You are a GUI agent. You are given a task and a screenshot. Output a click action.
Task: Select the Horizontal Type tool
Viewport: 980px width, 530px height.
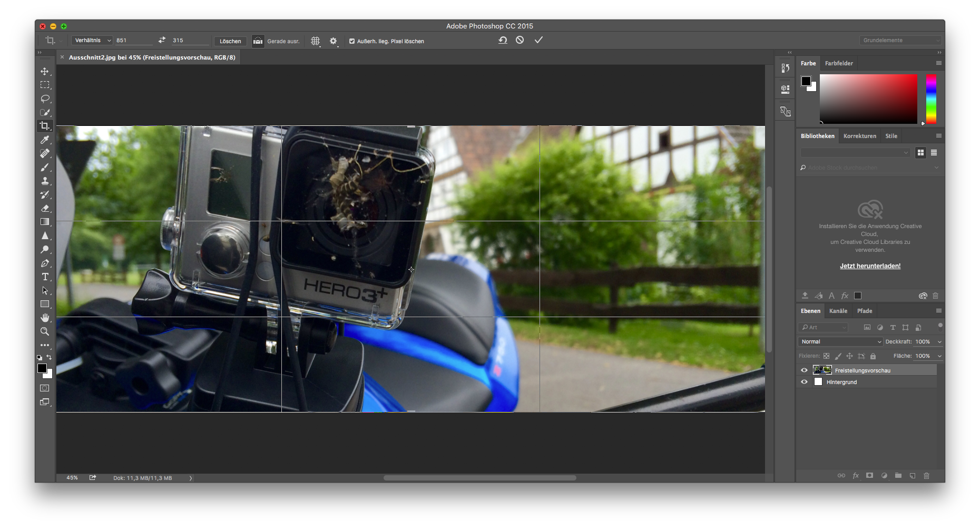click(x=45, y=277)
